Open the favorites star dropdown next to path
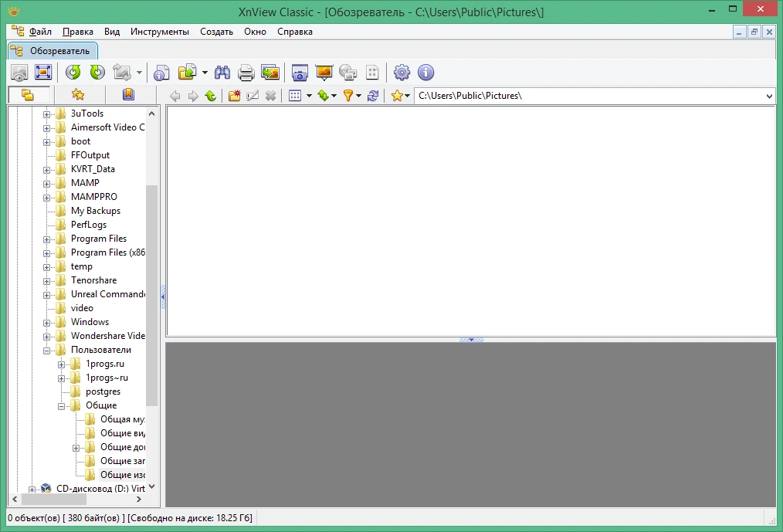The height and width of the screenshot is (532, 783). 401,96
